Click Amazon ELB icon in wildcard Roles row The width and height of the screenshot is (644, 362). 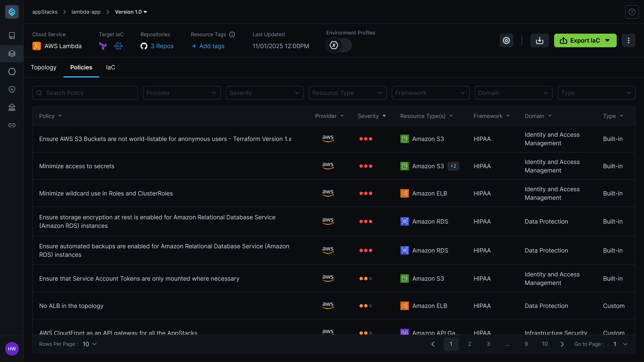tap(404, 193)
